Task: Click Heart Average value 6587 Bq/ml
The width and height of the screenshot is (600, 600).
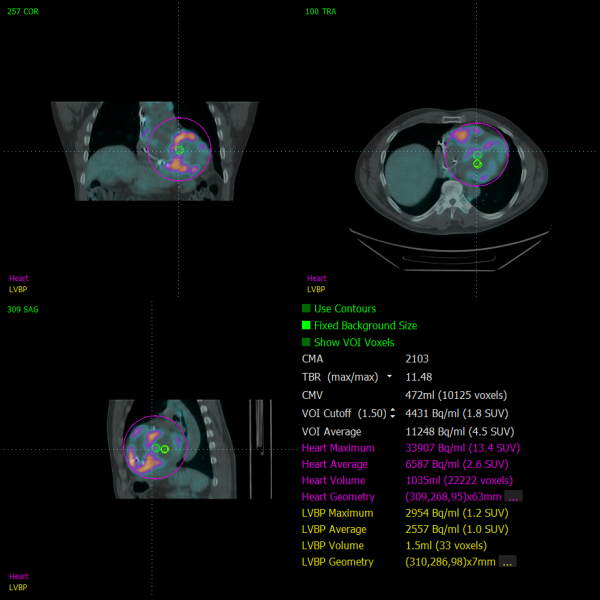Action: click(x=457, y=464)
